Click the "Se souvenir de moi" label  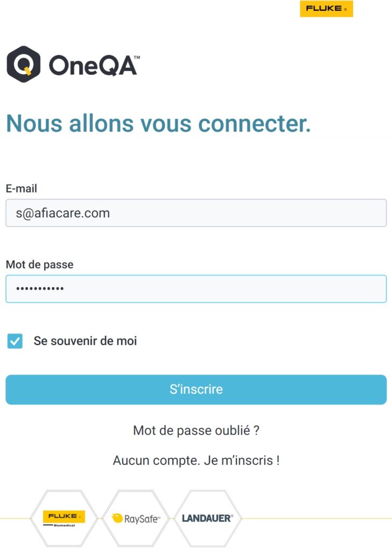85,341
